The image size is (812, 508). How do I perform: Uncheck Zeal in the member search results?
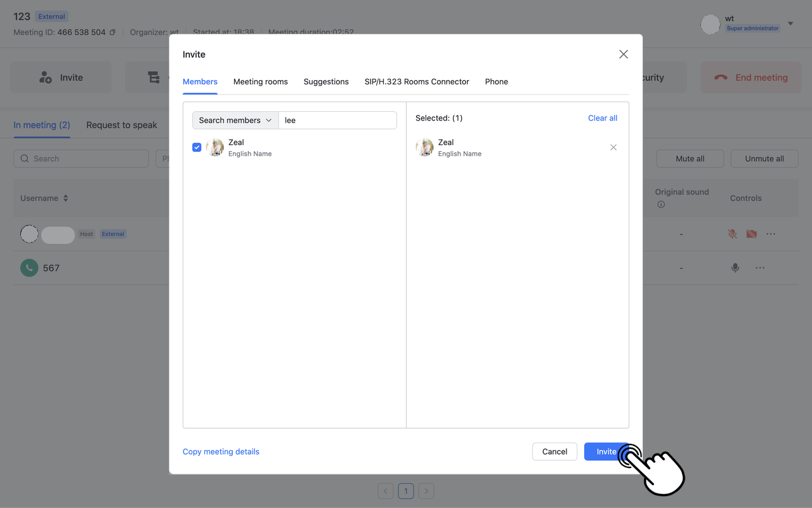197,147
